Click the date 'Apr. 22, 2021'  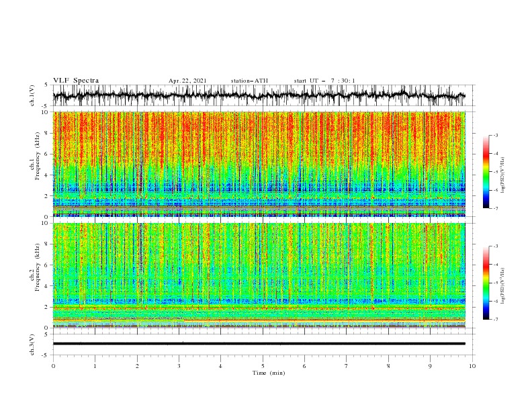click(x=187, y=81)
